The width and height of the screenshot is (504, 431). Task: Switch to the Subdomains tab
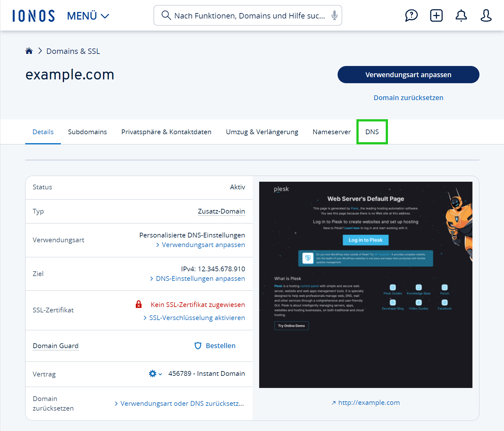pos(87,132)
